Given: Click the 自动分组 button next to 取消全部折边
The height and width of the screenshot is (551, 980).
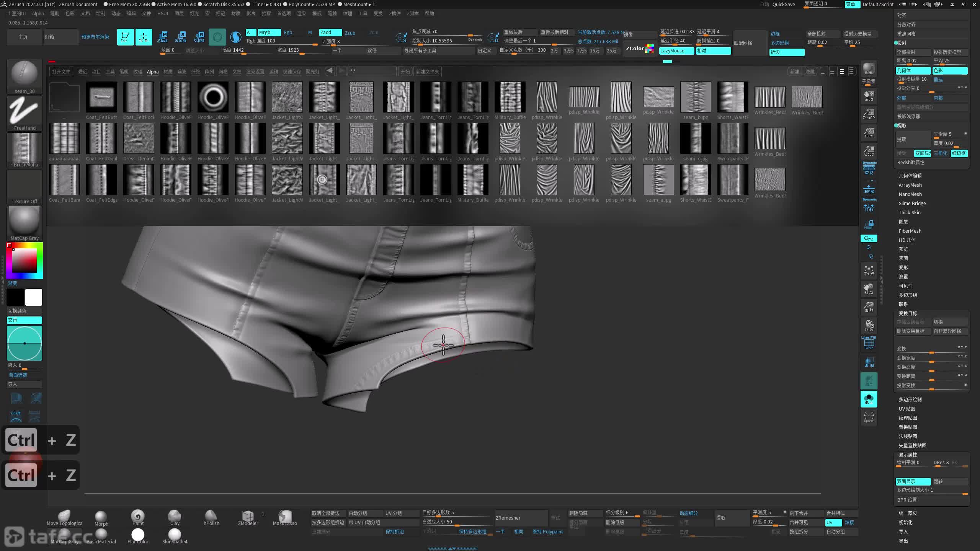Looking at the screenshot, I should click(x=365, y=514).
